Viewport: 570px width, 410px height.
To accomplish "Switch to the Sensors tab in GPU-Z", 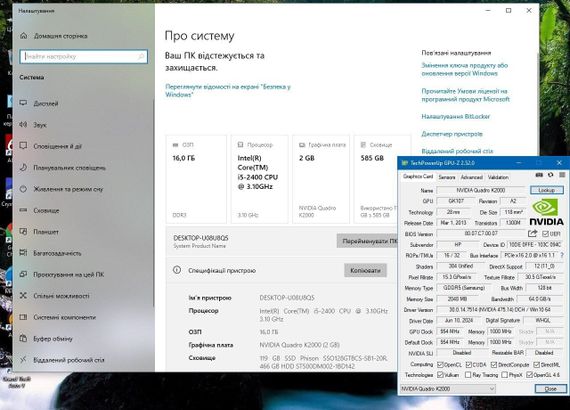I will point(447,177).
